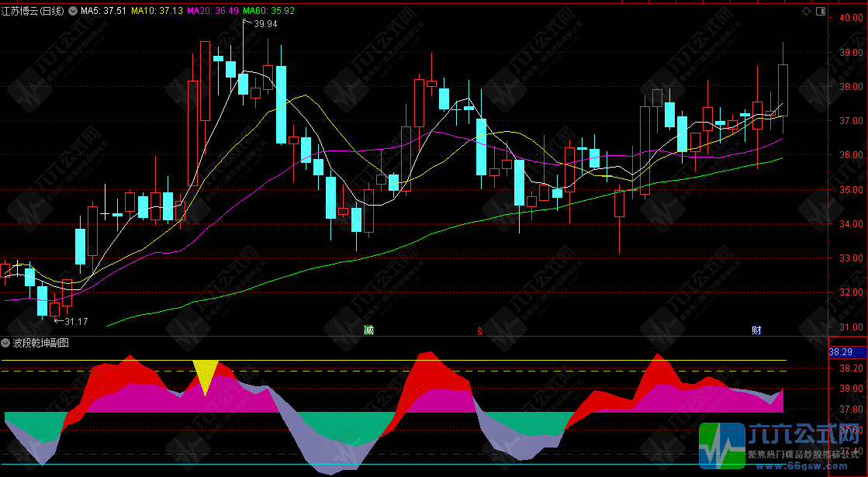Click the 36.00 price axis label
This screenshot has height=477, width=868.
click(851, 155)
